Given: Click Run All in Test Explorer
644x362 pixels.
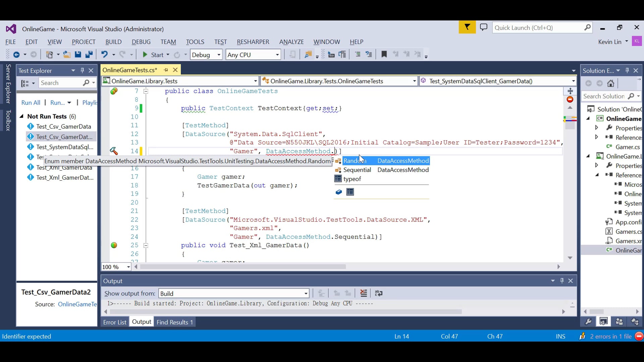Looking at the screenshot, I should (x=30, y=103).
